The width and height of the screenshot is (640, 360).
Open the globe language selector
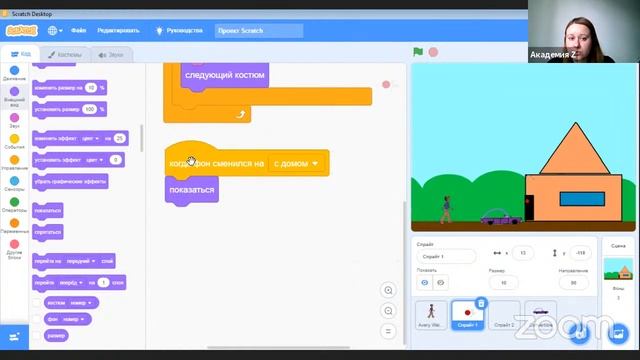55,31
